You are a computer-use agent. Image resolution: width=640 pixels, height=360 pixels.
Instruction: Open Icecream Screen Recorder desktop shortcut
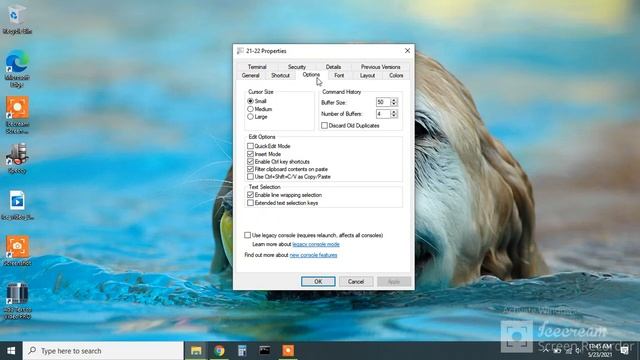[x=17, y=115]
